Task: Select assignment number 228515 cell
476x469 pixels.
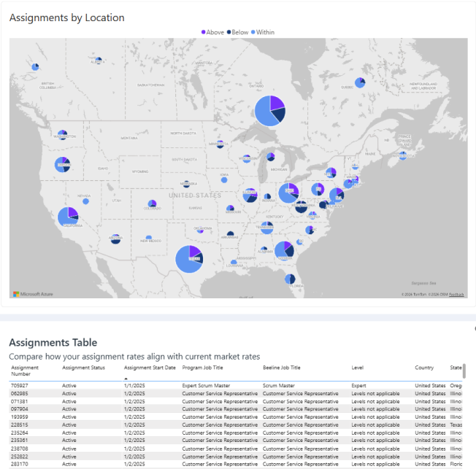Action: point(20,425)
